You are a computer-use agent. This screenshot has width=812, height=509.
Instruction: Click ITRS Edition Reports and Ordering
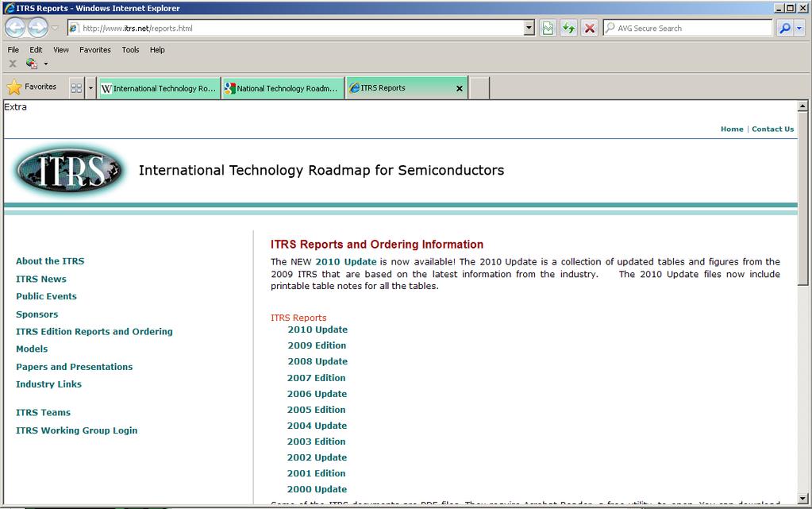(94, 332)
